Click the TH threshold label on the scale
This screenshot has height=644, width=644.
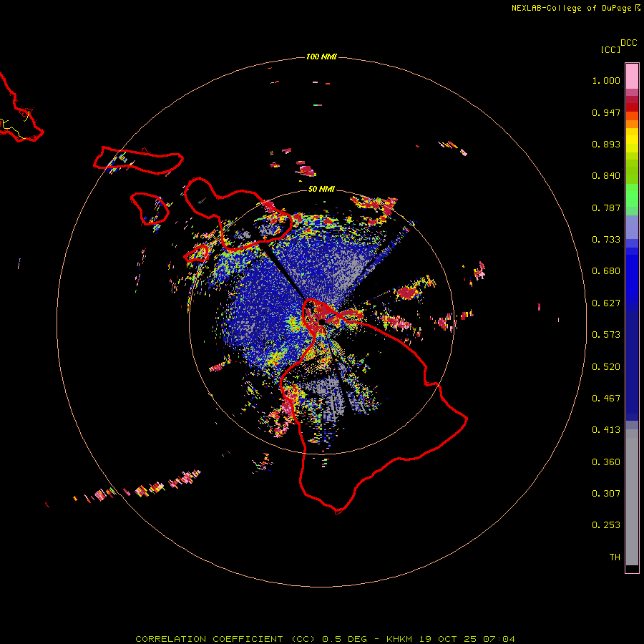pos(615,557)
